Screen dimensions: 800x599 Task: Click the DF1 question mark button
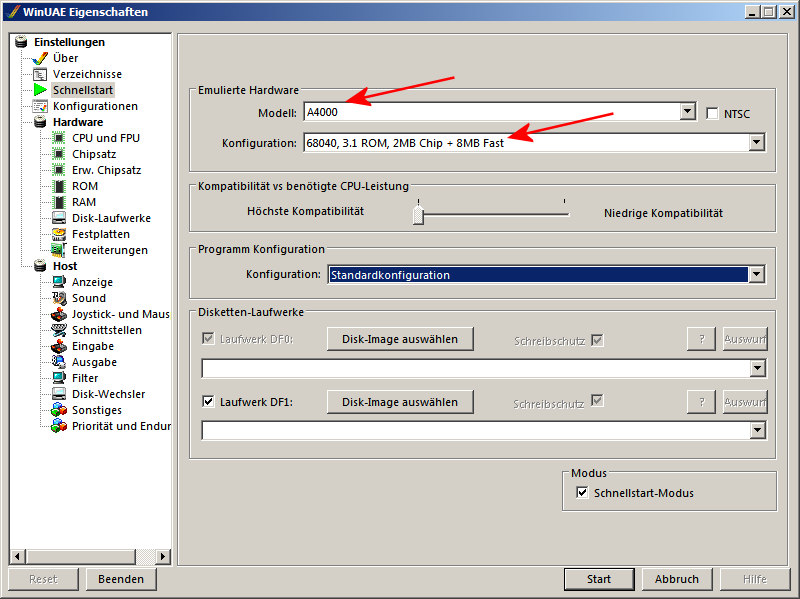[702, 402]
